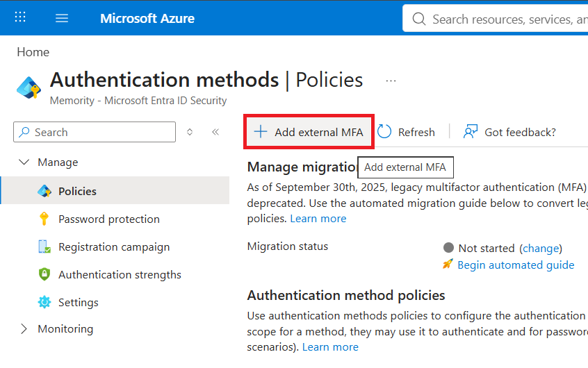Click the Authentication method policies heading
The height and width of the screenshot is (368, 588).
pyautogui.click(x=346, y=295)
